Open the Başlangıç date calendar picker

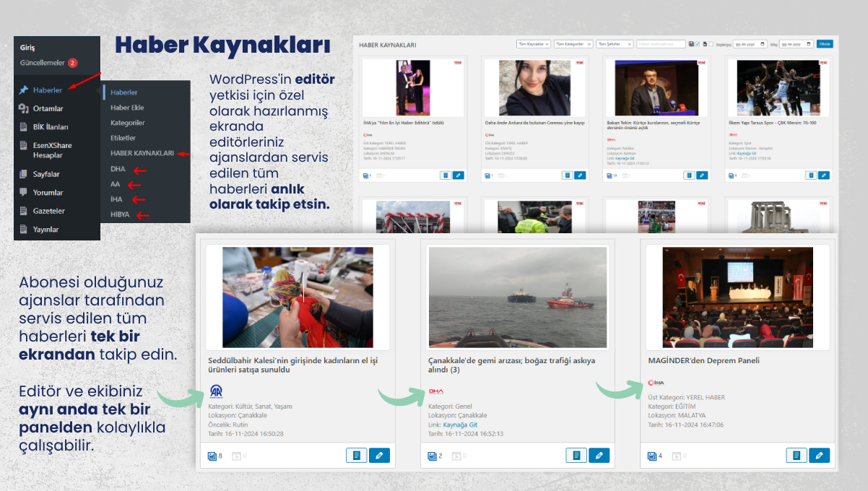[763, 43]
